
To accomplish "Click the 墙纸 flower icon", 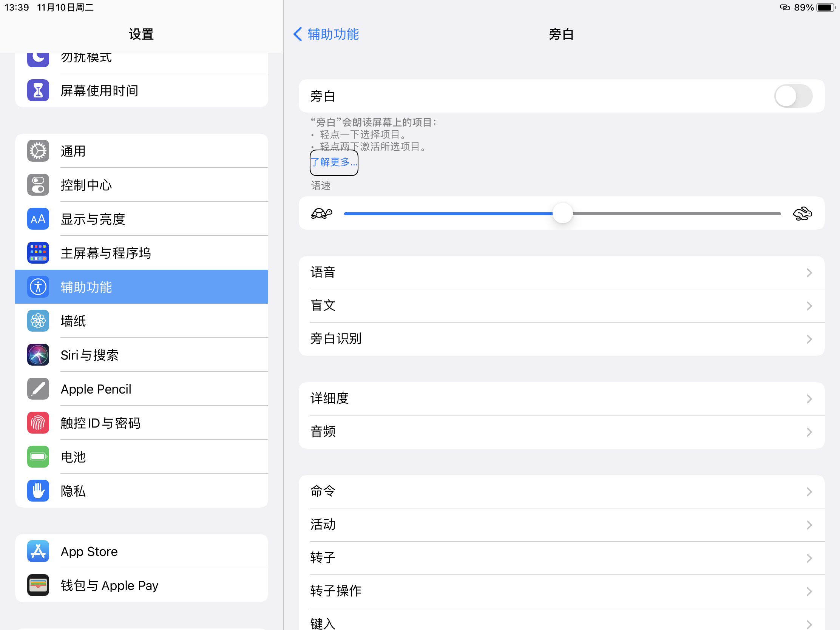I will click(38, 321).
